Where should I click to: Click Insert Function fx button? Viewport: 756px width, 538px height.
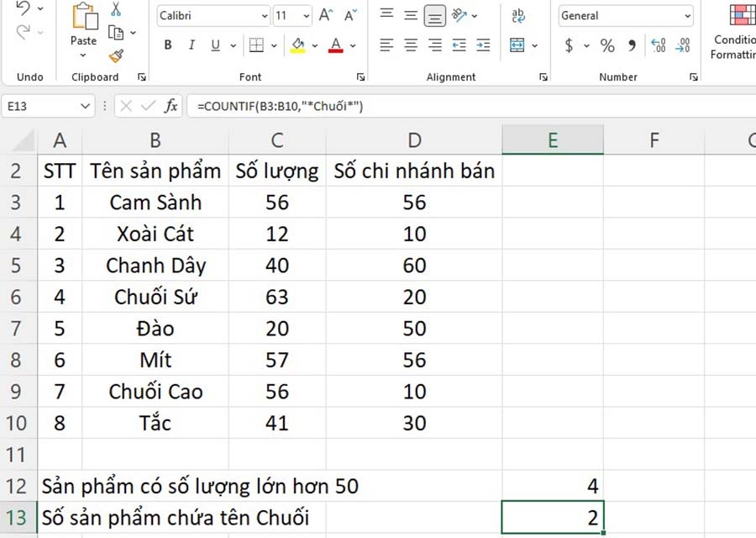[x=171, y=106]
